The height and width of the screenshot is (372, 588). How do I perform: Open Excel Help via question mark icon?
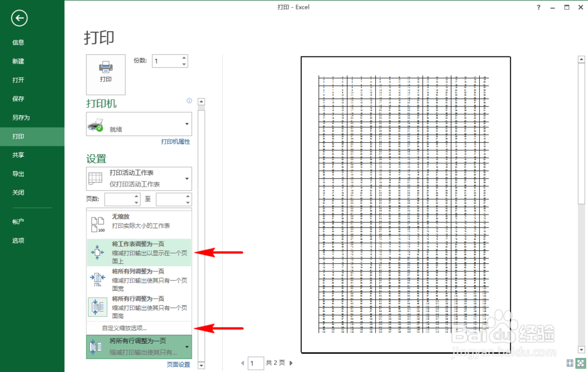tap(539, 7)
